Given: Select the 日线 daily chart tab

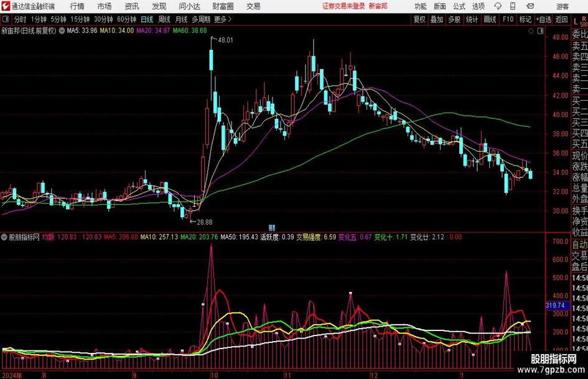Looking at the screenshot, I should point(147,19).
